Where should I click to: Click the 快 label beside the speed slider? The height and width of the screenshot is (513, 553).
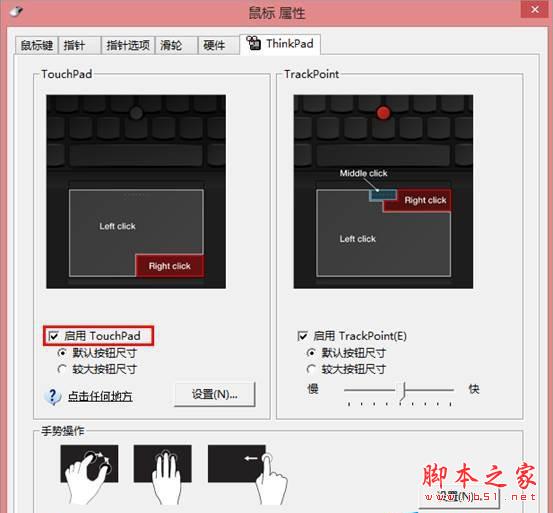[x=474, y=389]
